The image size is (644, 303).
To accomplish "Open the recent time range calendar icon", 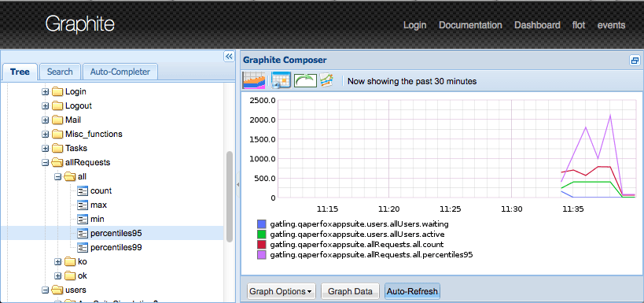I will pos(282,80).
